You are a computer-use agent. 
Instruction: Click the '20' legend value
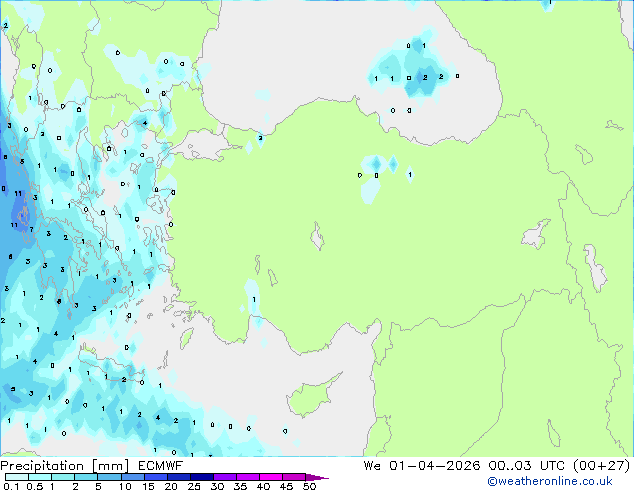click(x=171, y=486)
